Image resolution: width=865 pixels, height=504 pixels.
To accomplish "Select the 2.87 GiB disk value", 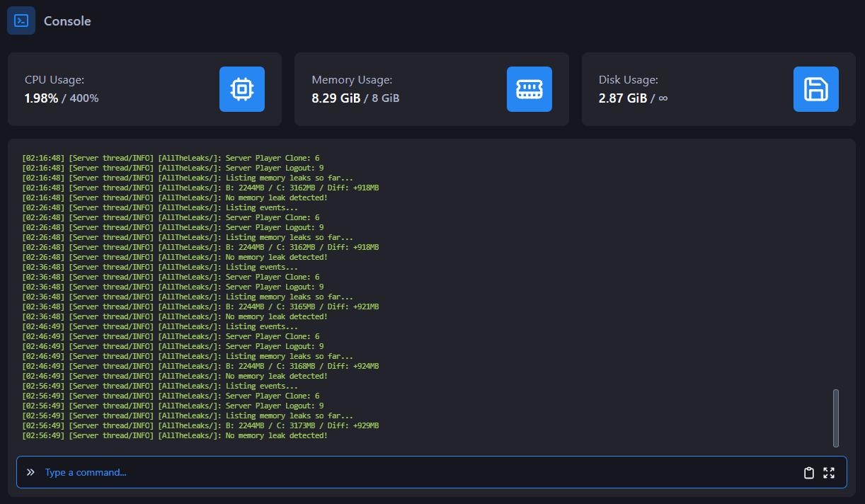I will (623, 98).
